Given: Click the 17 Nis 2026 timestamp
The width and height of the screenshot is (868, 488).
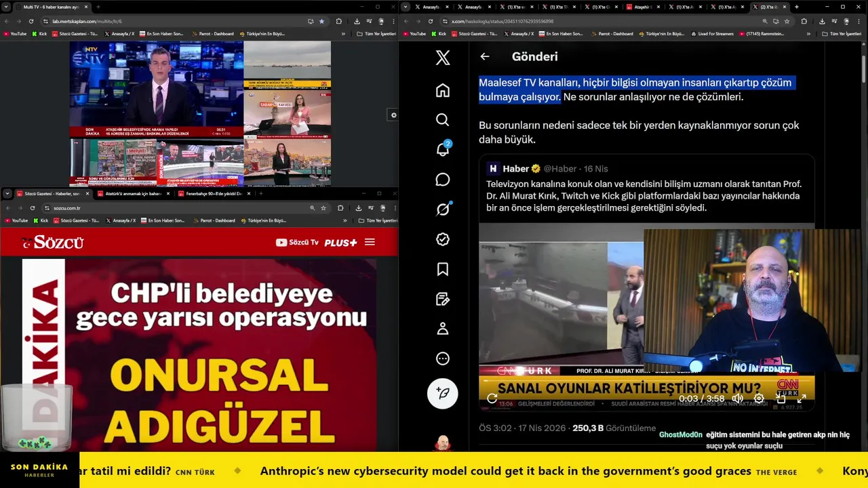Looking at the screenshot, I should coord(541,428).
